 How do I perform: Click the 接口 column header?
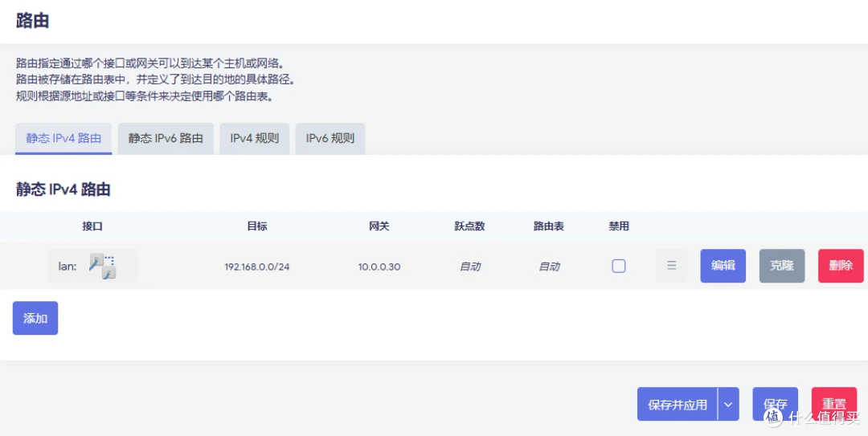92,226
